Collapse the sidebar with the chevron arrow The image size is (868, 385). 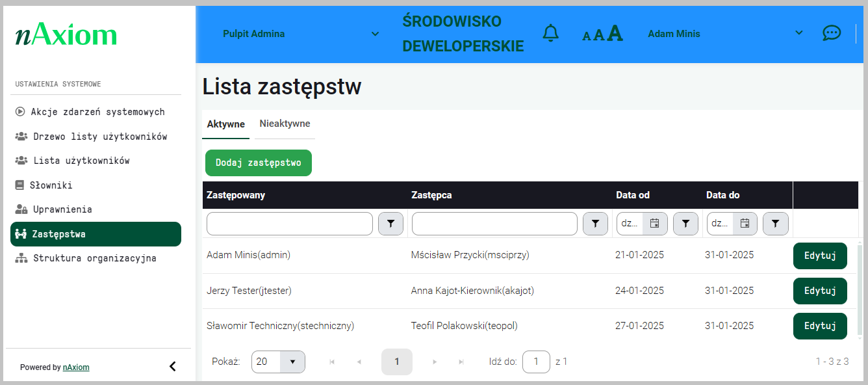coord(173,366)
